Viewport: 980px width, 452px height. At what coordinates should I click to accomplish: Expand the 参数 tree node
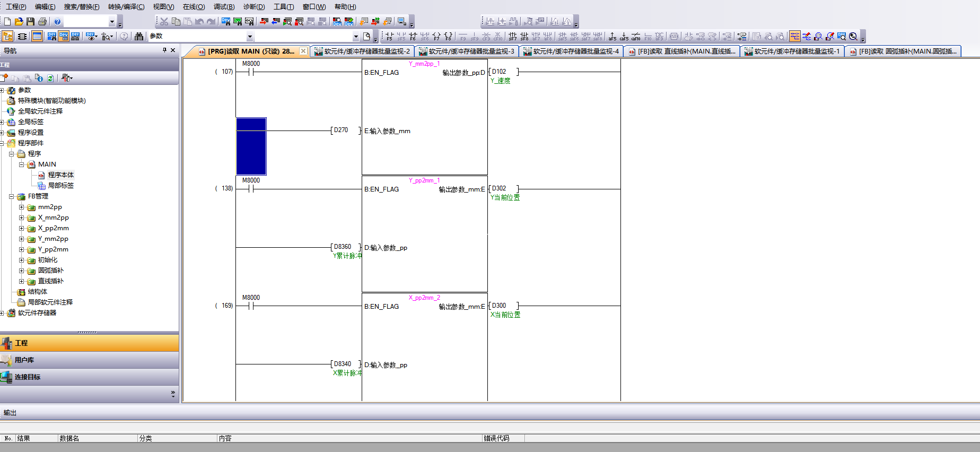2,90
